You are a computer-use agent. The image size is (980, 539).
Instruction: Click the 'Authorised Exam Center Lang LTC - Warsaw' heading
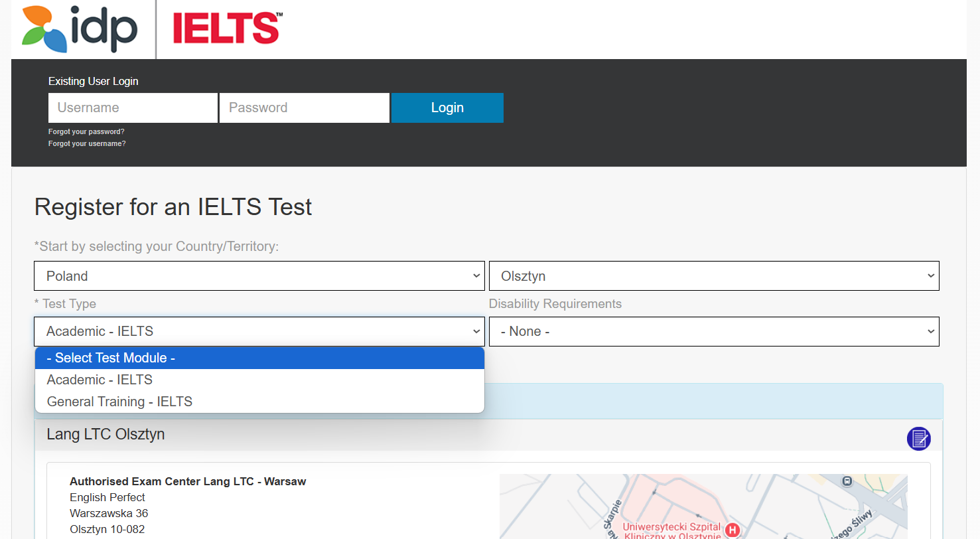point(188,481)
